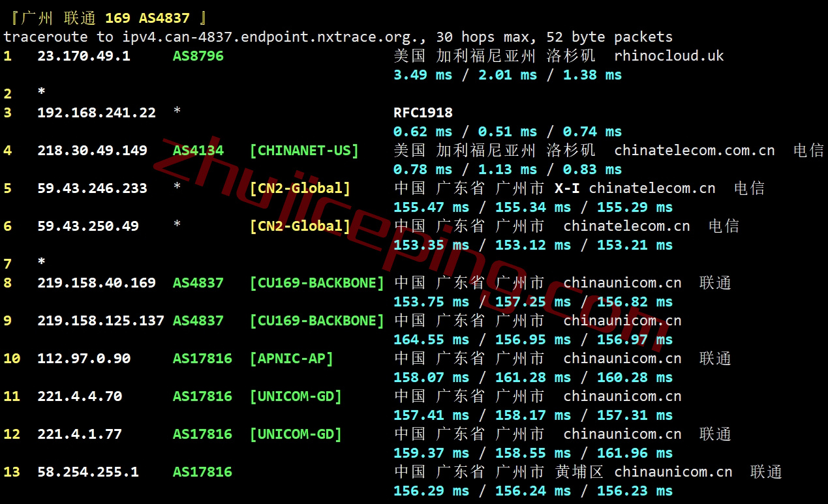Click [UNICOM-GD] tag in the 221.4.1.77 row
Screen dimensions: 828x504
(296, 434)
